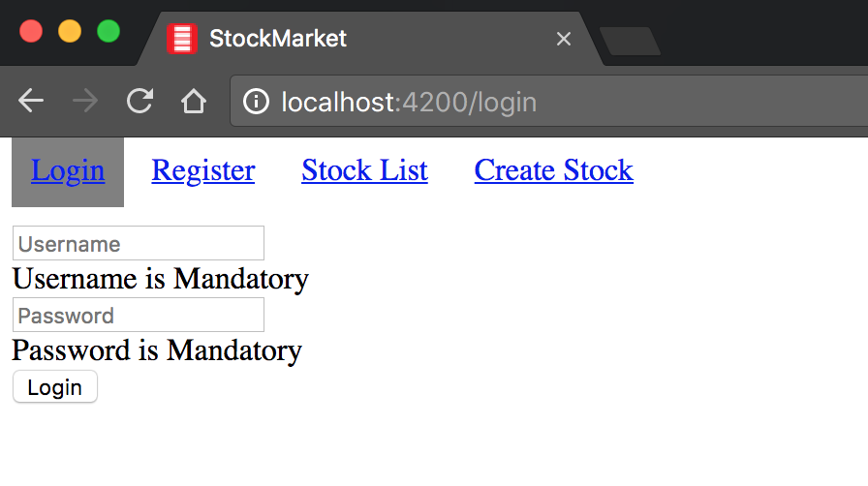Maximize the window with green button
The height and width of the screenshot is (486, 868).
108,31
